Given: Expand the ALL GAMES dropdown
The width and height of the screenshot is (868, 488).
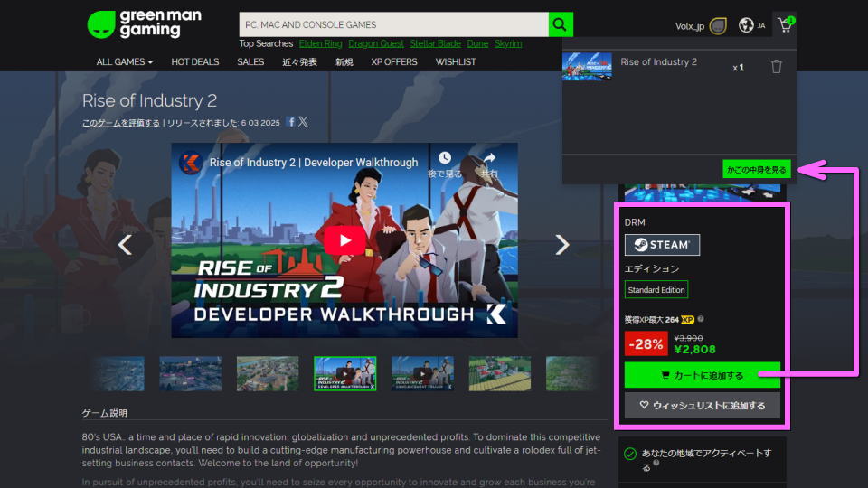Looking at the screenshot, I should (124, 62).
